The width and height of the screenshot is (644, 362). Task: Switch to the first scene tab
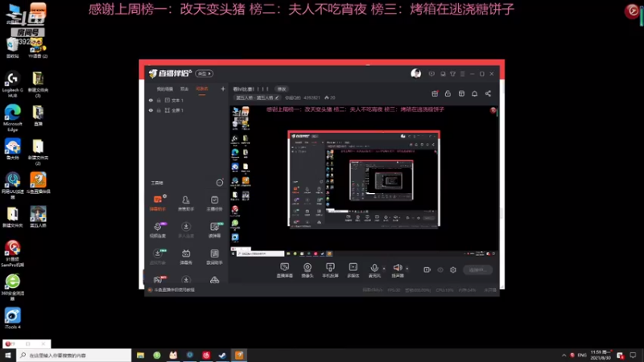(x=165, y=89)
